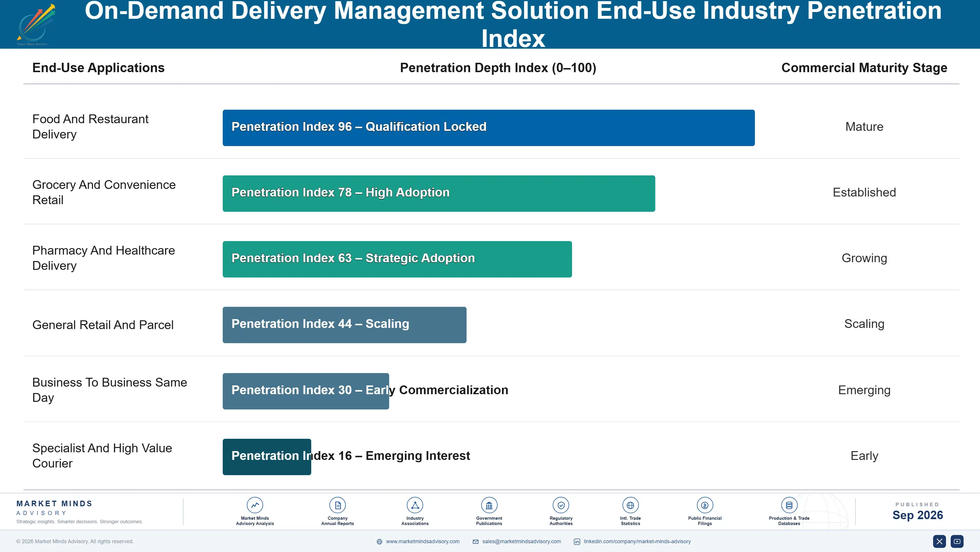Screen dimensions: 980x552
Task: Select Food And Restaurant Delivery row label
Action: 90,127
